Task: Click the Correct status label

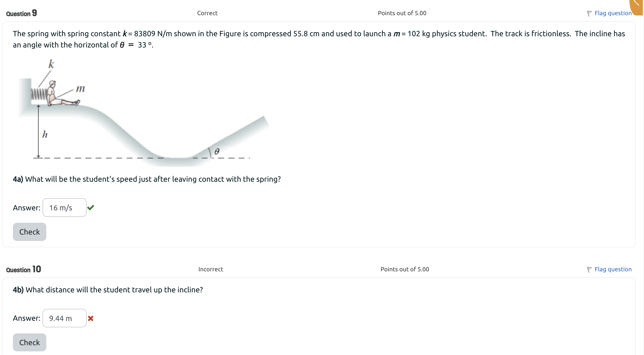Action: (x=207, y=13)
